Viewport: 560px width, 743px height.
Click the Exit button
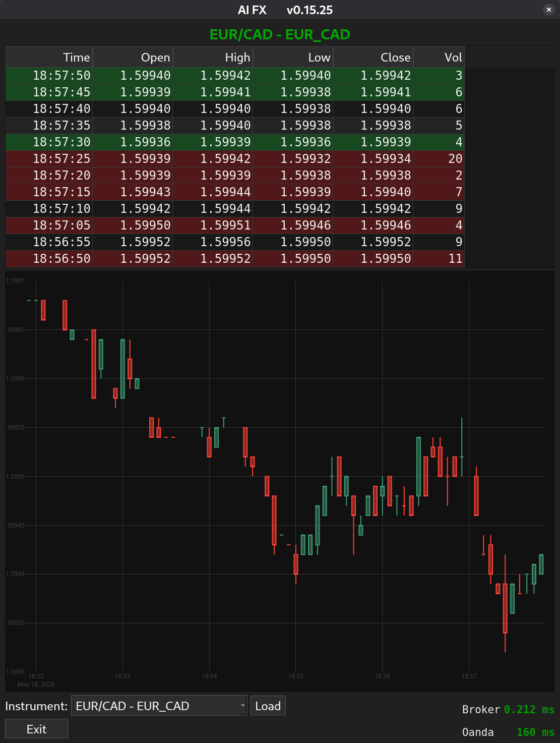pos(36,729)
